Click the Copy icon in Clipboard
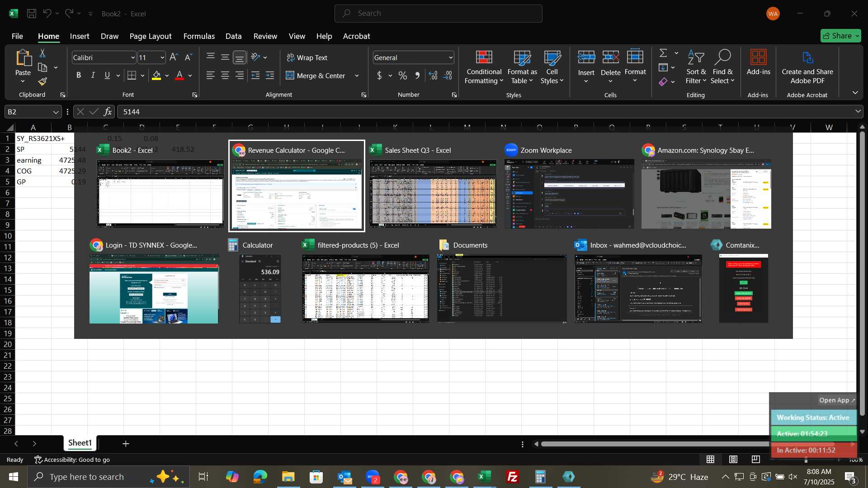The image size is (868, 488). coord(43,68)
